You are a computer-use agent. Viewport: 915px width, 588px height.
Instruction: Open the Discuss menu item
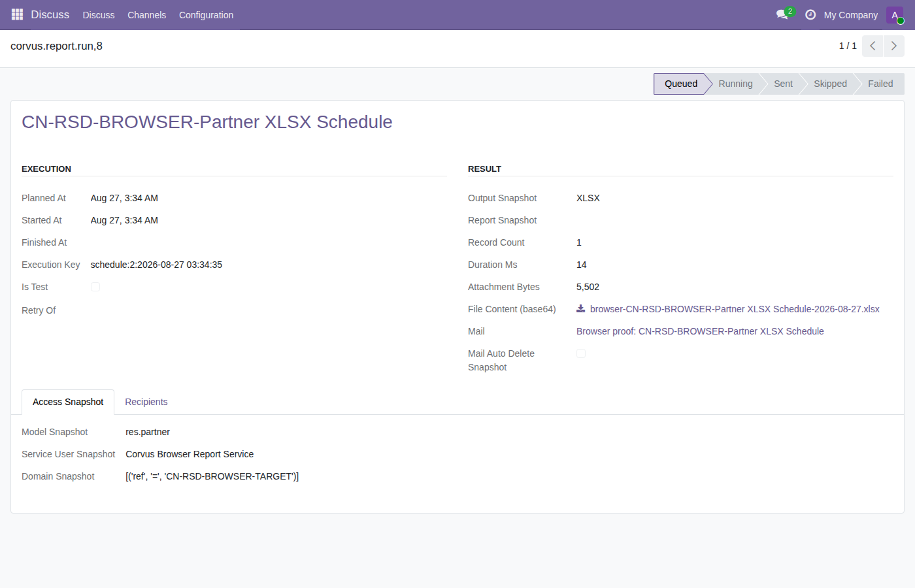[x=99, y=15]
